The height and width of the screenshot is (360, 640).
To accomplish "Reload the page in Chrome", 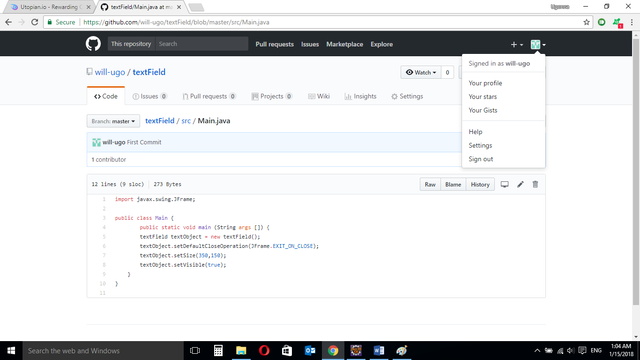I will click(35, 22).
